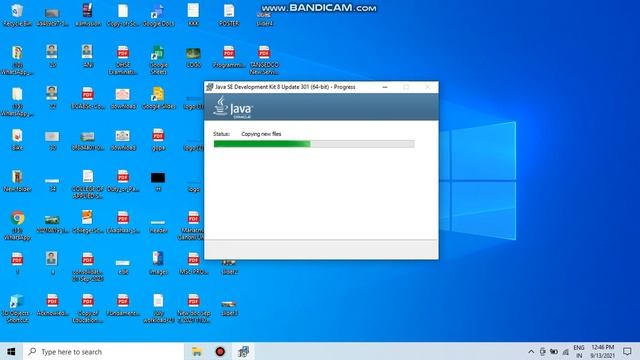Open the TANGEDCO PDF on desktop

[264, 60]
